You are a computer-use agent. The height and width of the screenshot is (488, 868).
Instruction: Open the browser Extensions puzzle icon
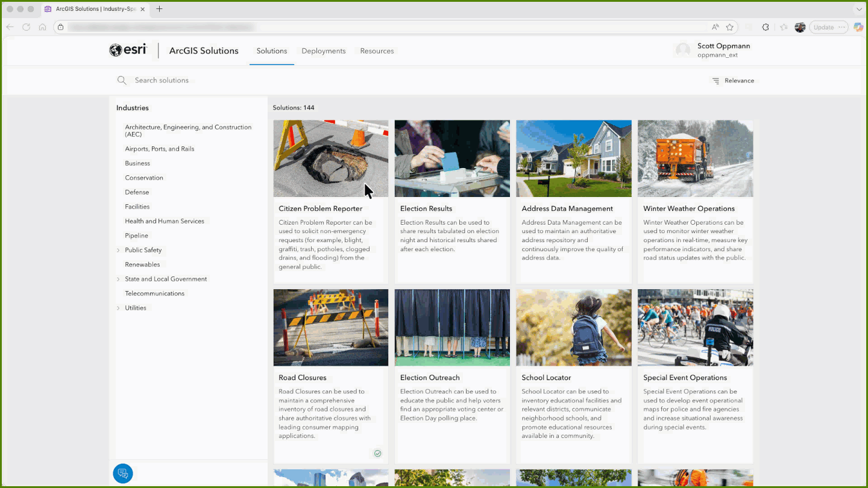tap(766, 27)
